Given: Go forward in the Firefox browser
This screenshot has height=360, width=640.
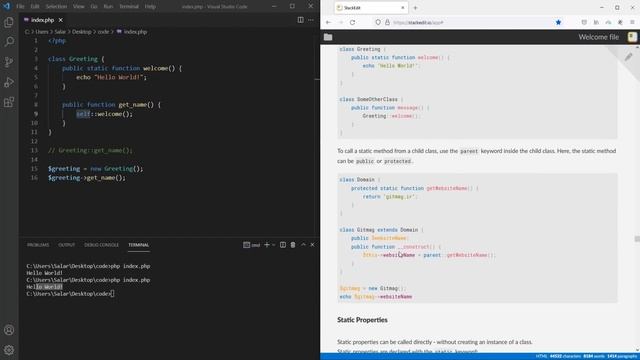Looking at the screenshot, I should [x=340, y=22].
